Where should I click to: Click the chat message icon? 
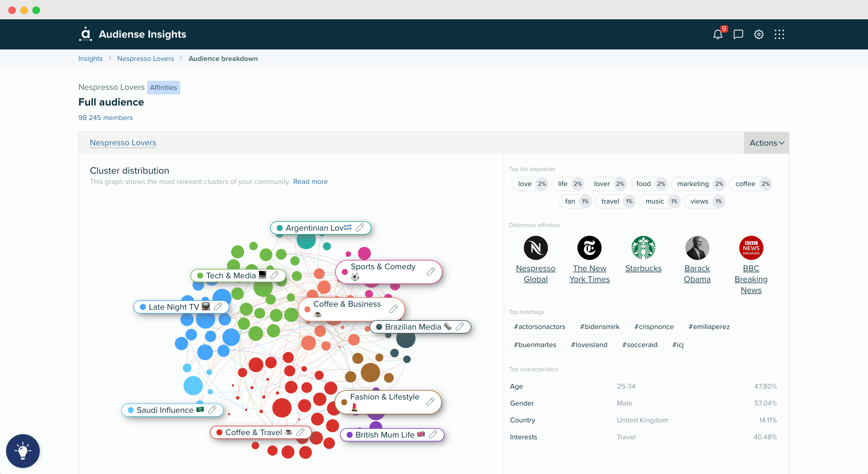click(737, 34)
